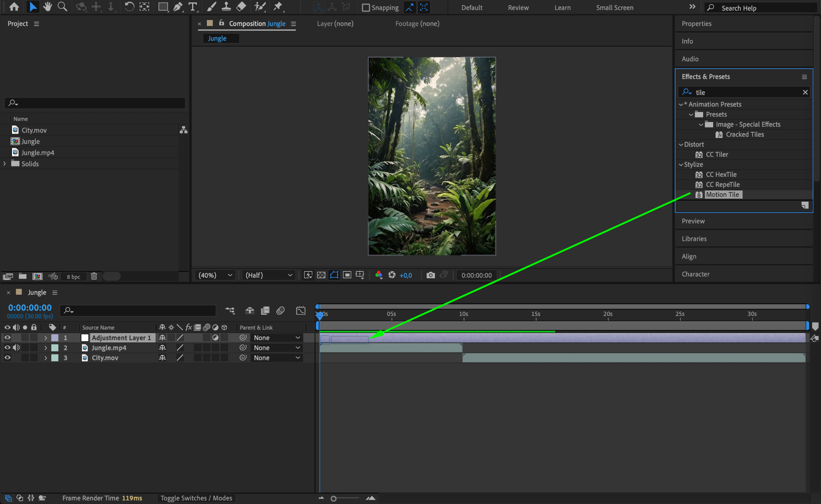Open the Character panel
This screenshot has width=821, height=504.
[x=696, y=274]
